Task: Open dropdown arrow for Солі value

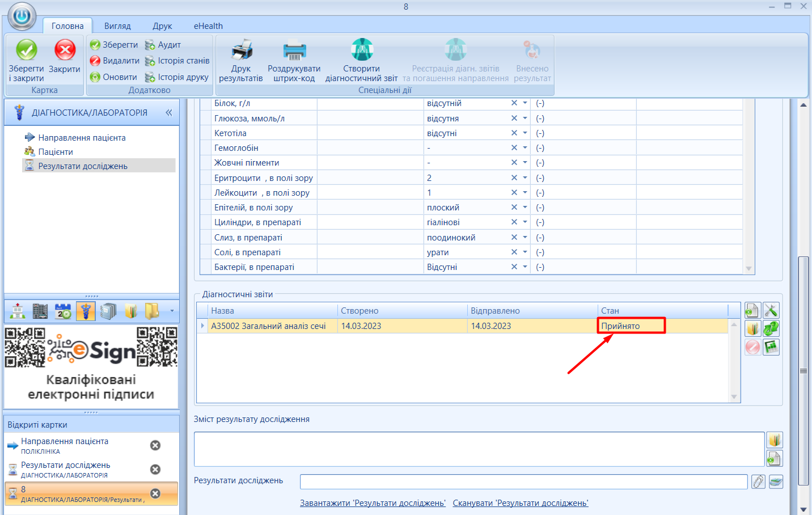Action: [x=525, y=252]
